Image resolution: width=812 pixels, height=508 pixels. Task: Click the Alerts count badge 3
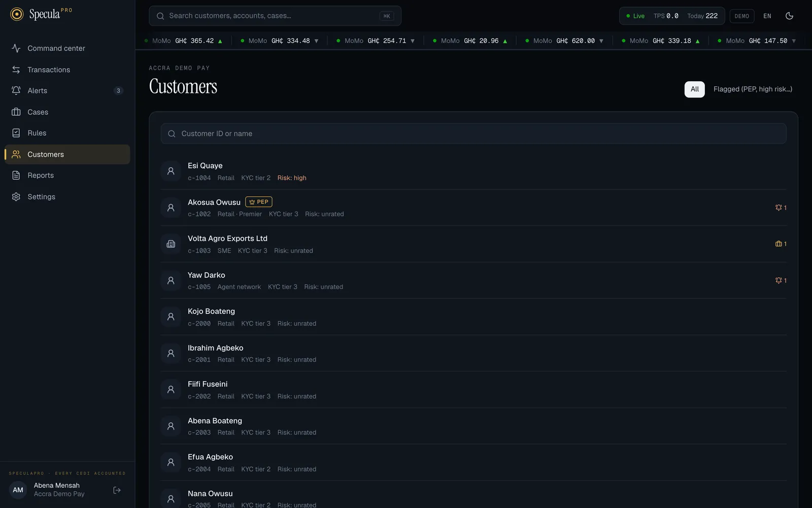coord(118,90)
